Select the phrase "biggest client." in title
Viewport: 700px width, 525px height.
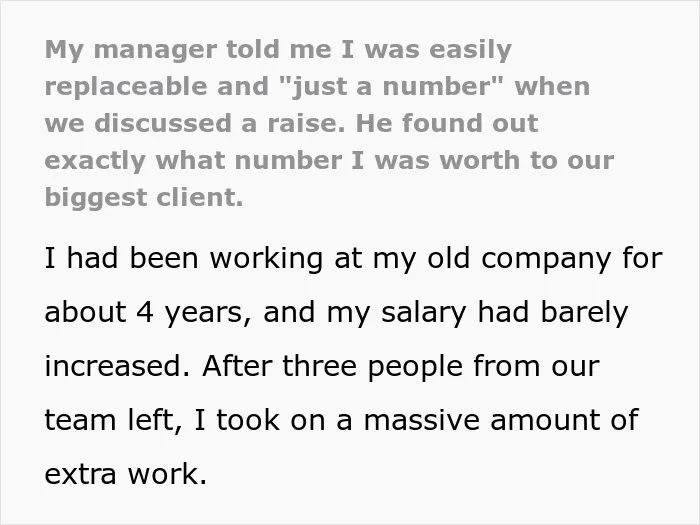click(x=144, y=198)
